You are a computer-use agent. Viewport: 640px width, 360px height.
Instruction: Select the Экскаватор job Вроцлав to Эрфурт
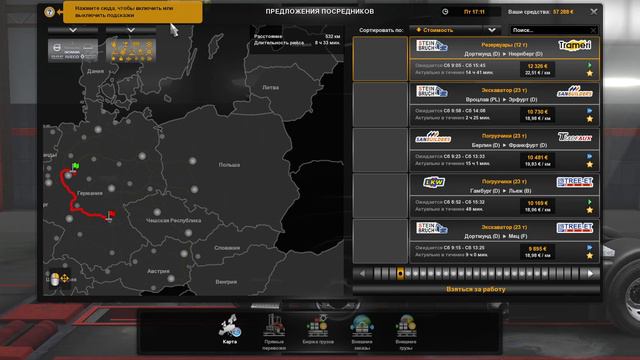(x=476, y=104)
